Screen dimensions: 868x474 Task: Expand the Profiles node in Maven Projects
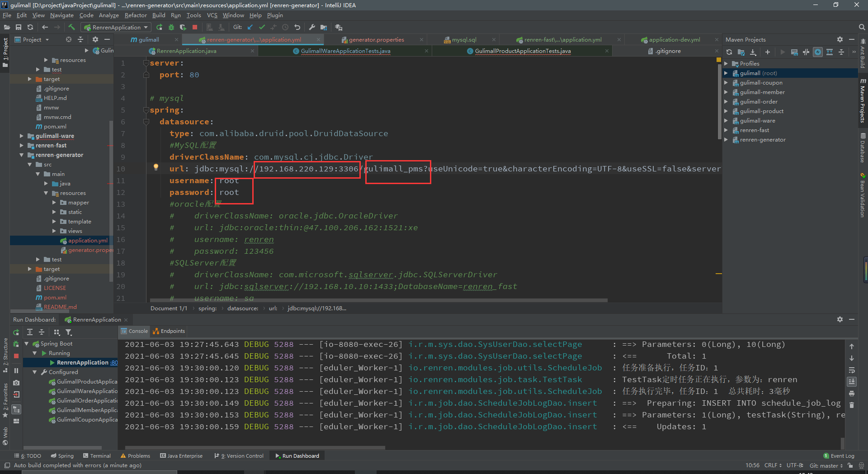pyautogui.click(x=726, y=64)
